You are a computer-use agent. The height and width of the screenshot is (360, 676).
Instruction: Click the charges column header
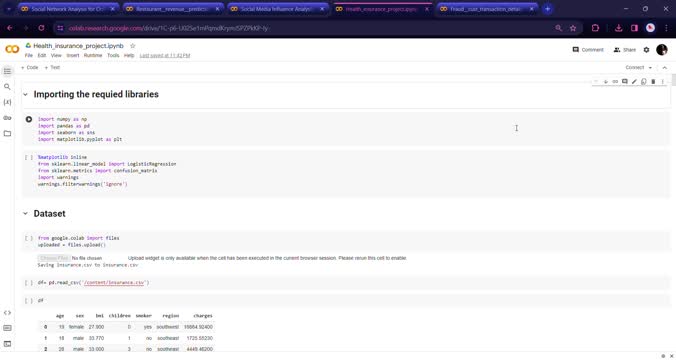click(203, 316)
